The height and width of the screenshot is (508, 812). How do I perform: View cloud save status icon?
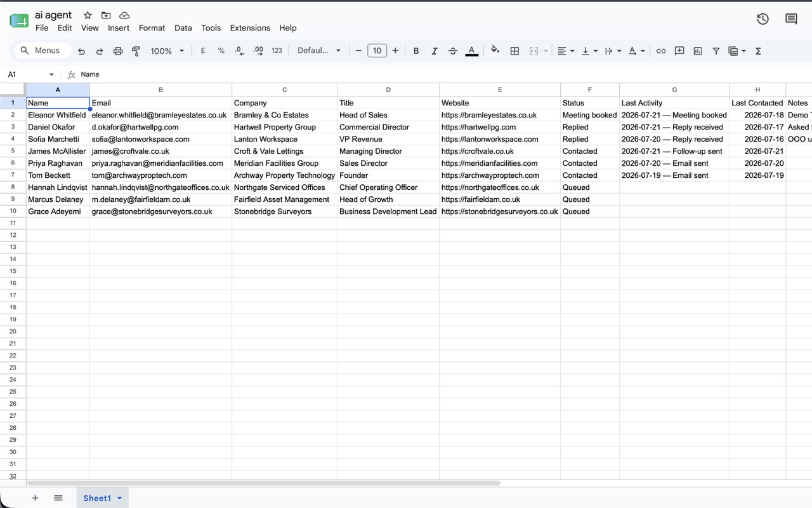(124, 15)
